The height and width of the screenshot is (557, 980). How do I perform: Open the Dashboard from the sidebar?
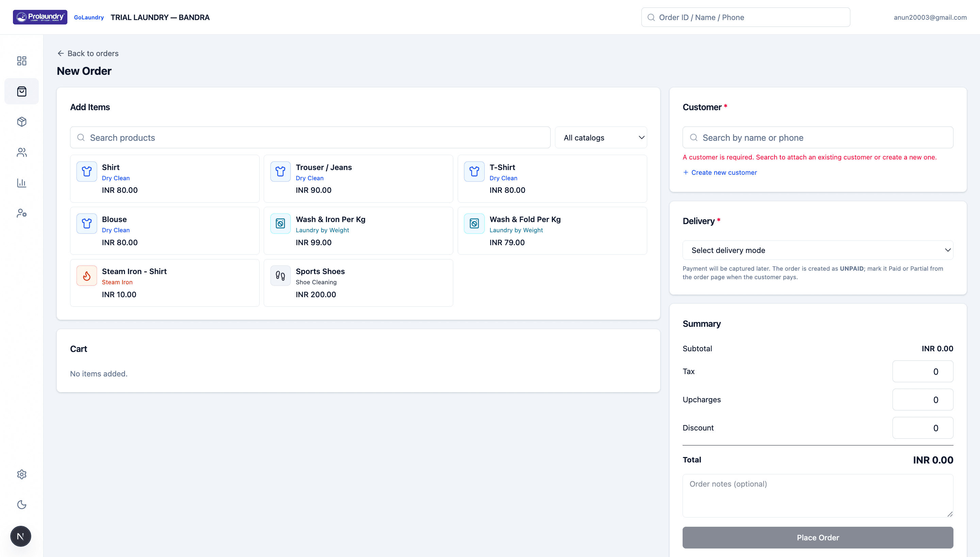[x=21, y=61]
